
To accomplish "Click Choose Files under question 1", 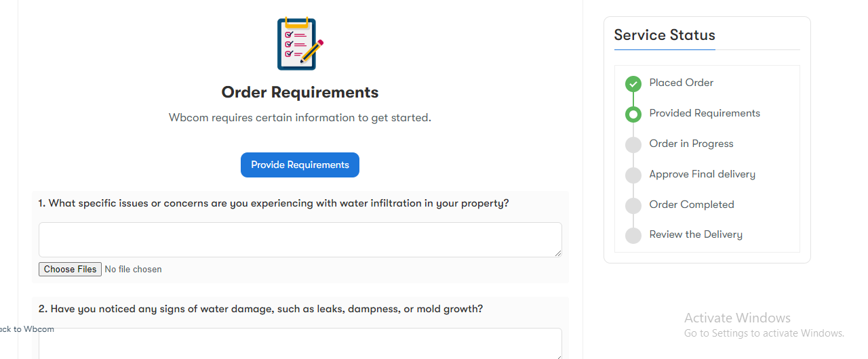I will point(70,269).
